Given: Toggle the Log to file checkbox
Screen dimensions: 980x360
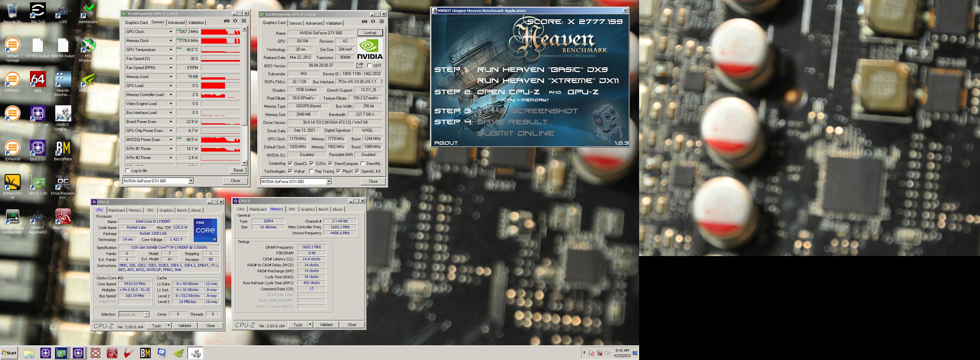Looking at the screenshot, I should 128,170.
